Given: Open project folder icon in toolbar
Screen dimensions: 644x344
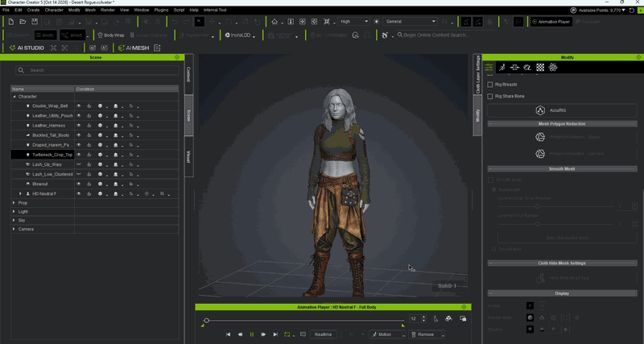Looking at the screenshot, I should click(23, 22).
